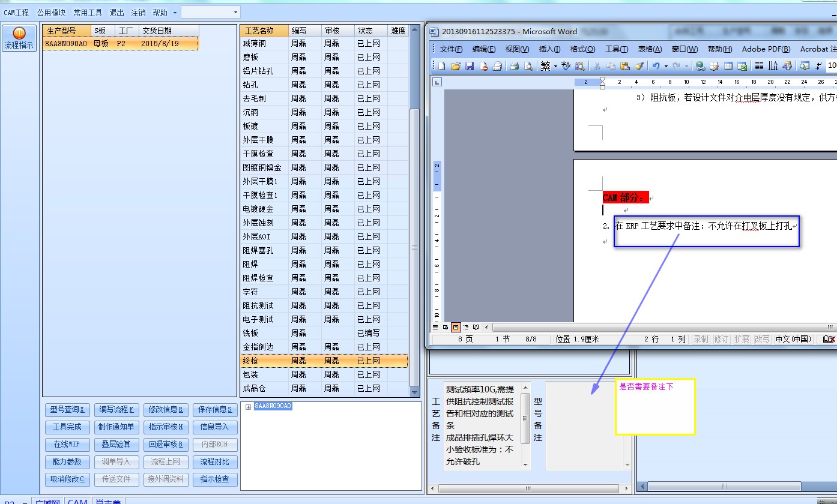Click the 流程指示 icon button
The height and width of the screenshot is (504, 837).
pos(19,38)
